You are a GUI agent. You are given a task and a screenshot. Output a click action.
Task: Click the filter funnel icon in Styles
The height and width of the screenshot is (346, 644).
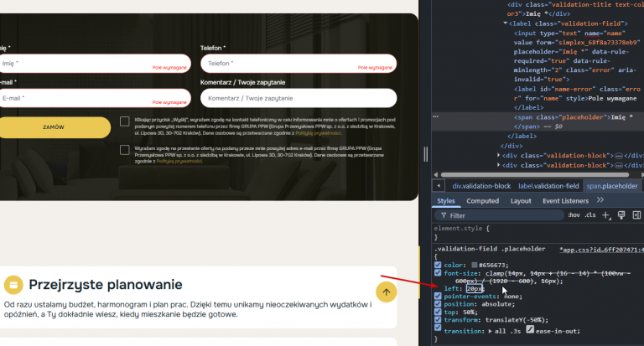pyautogui.click(x=443, y=215)
